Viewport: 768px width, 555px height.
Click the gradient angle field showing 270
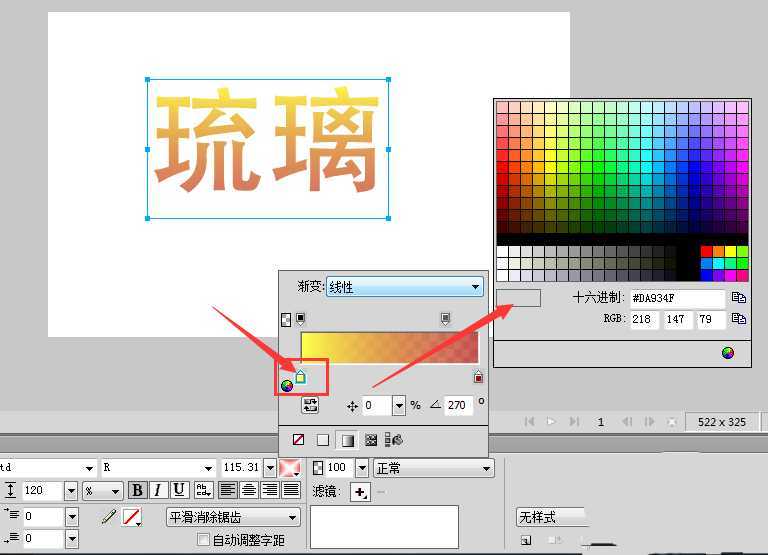(459, 406)
